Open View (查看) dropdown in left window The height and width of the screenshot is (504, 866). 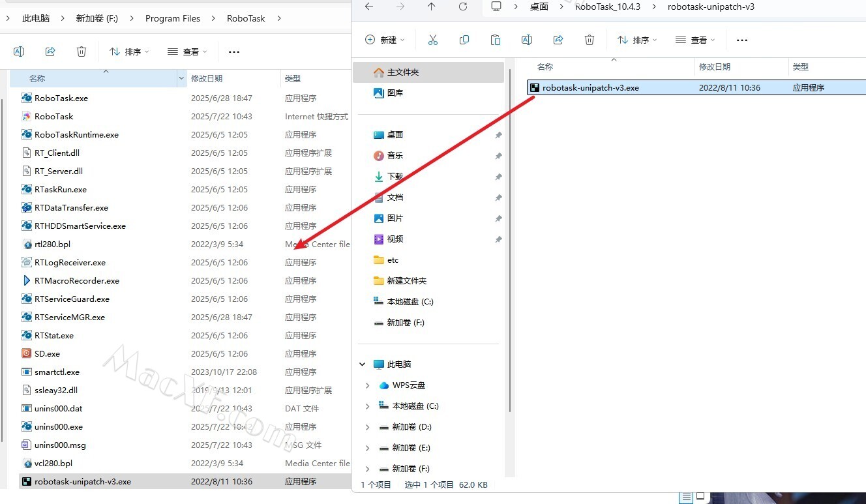point(187,52)
